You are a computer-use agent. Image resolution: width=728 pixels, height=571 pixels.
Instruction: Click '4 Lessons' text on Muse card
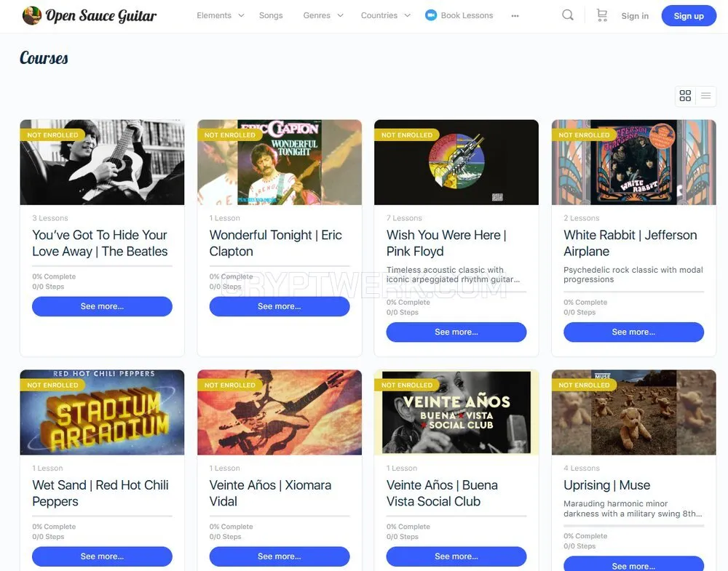(582, 468)
